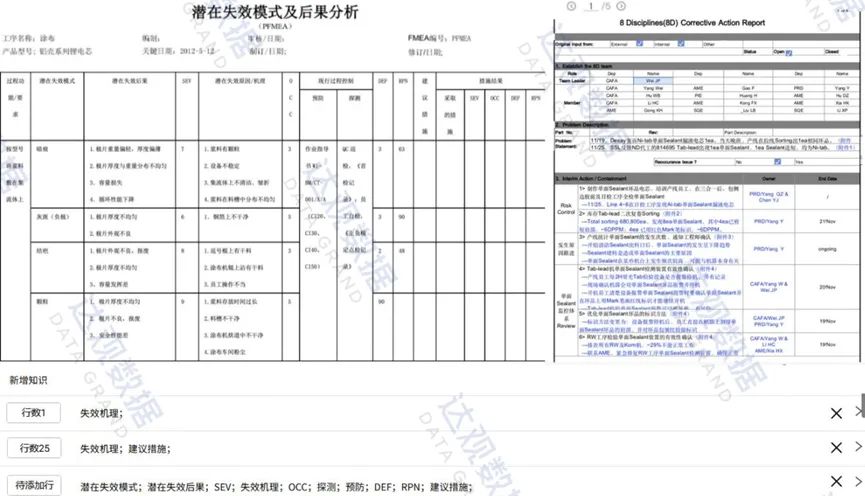This screenshot has height=496, width=865.
Task: Expand the 行数25 row chevron
Action: tap(858, 446)
